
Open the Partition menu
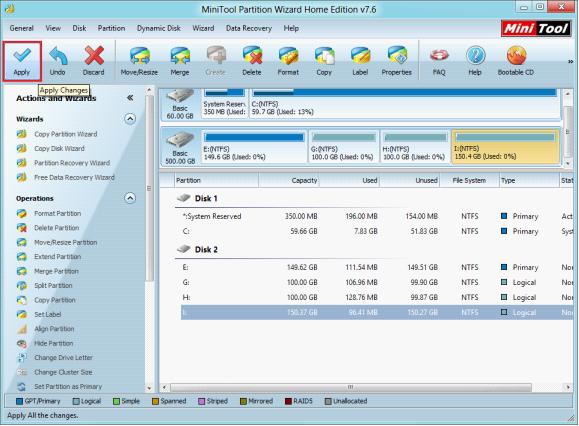[x=111, y=28]
